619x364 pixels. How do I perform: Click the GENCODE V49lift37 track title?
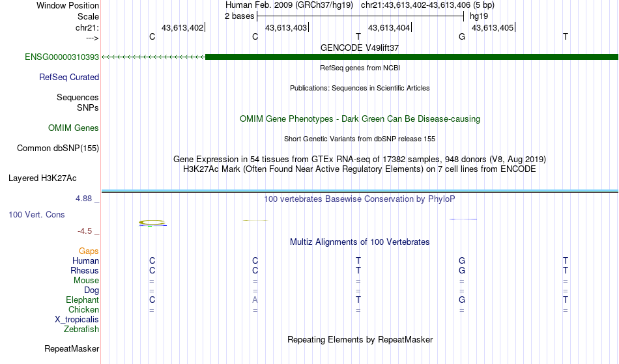pos(360,48)
